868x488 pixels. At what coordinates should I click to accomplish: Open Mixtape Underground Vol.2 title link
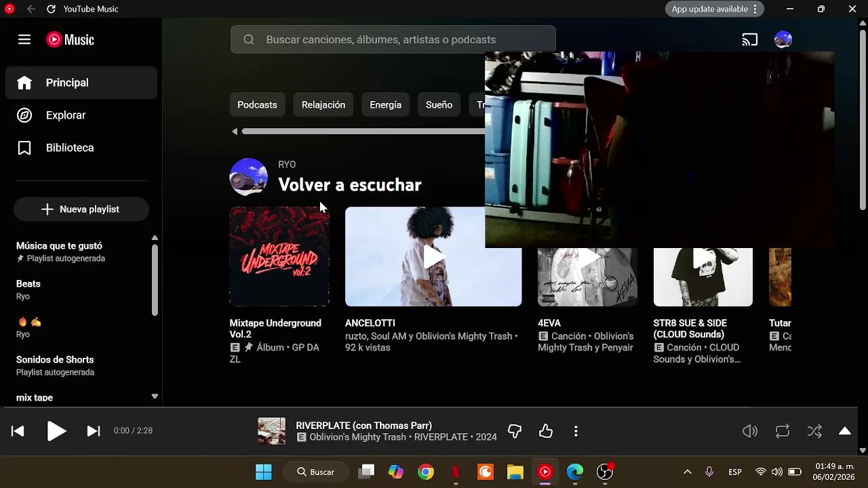[275, 329]
